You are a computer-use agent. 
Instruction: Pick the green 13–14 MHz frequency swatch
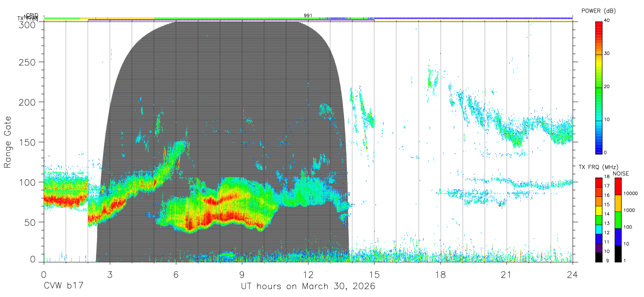coord(598,219)
